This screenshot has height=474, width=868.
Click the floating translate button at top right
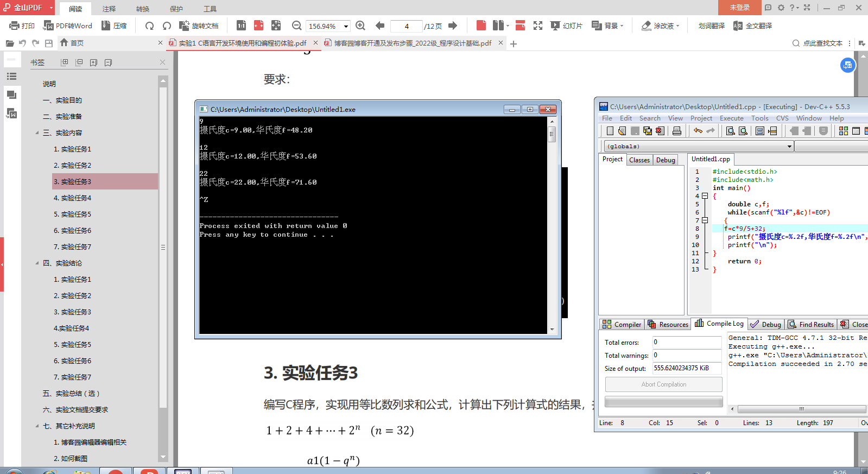[x=847, y=65]
